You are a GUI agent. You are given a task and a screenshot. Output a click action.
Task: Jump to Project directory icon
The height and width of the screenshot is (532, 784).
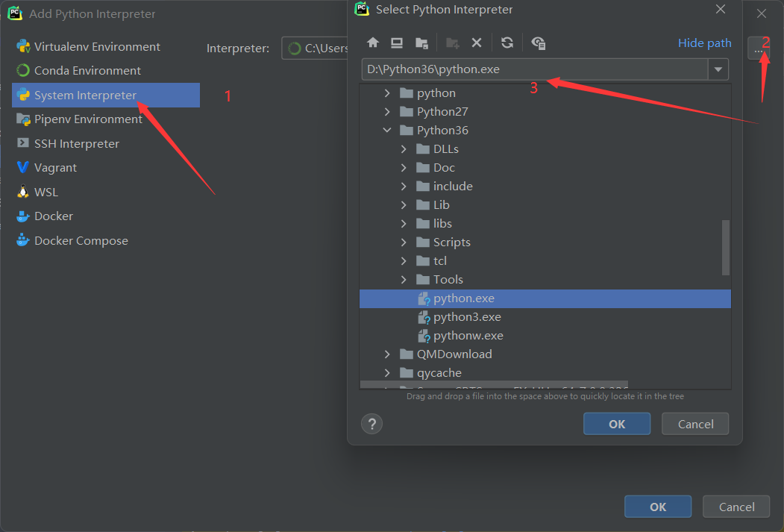click(x=421, y=43)
